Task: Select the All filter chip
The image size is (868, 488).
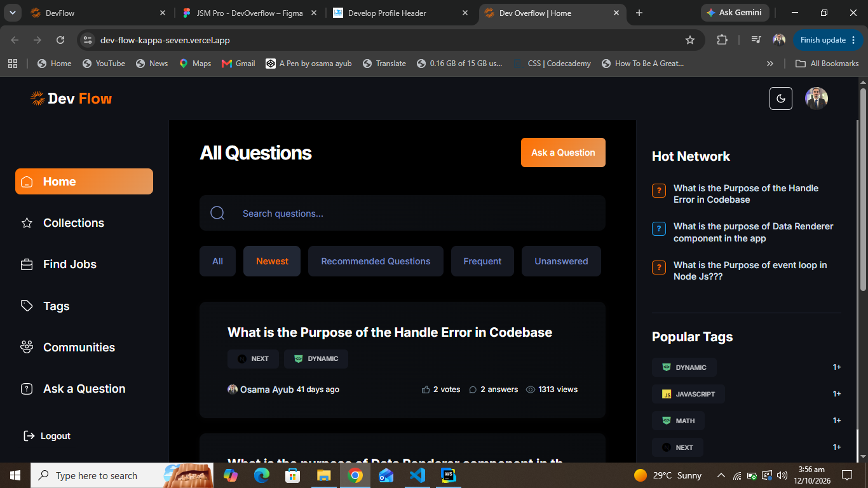Action: click(x=217, y=261)
